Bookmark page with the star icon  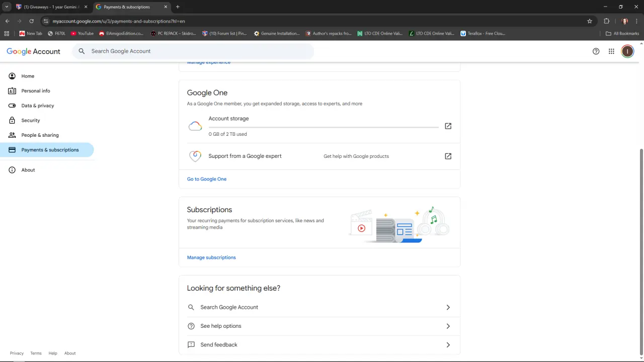pos(590,21)
